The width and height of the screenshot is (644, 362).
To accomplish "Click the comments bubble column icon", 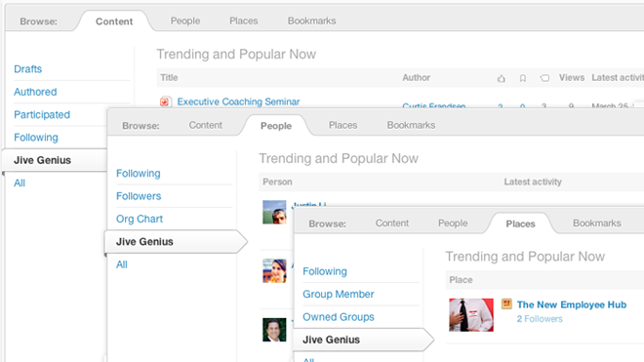I will [x=544, y=78].
